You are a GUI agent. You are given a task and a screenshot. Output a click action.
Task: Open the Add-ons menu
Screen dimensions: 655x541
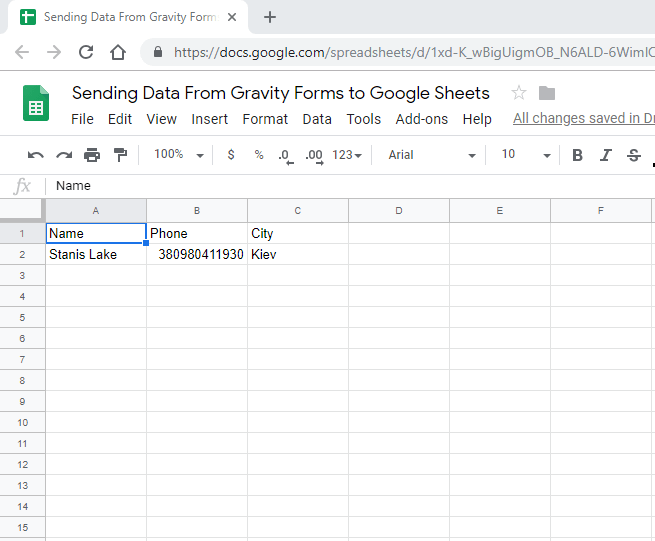pos(421,119)
